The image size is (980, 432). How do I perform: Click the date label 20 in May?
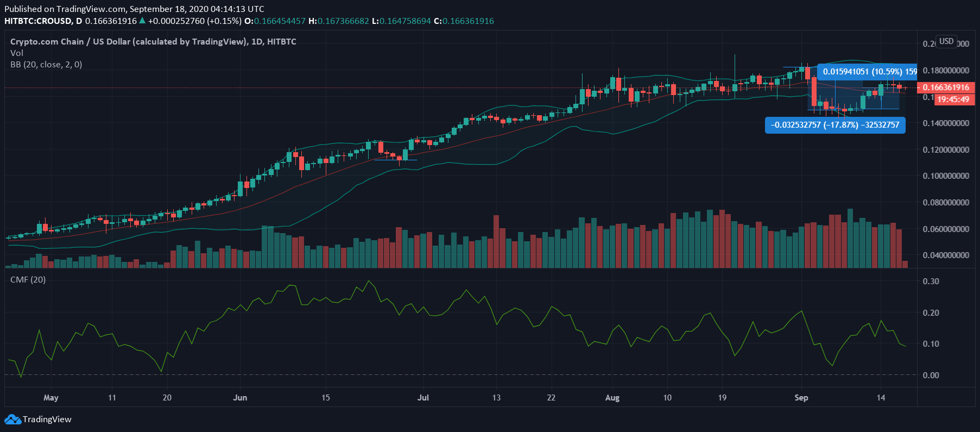167,398
